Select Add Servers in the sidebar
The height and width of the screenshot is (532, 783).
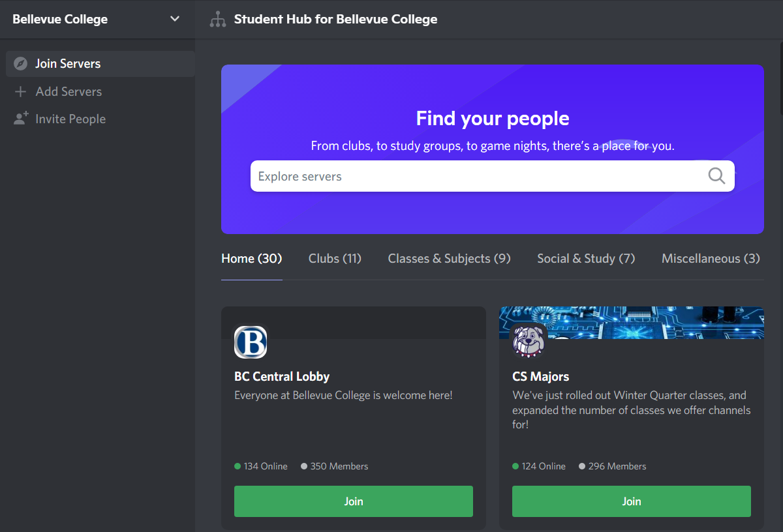tap(100, 92)
